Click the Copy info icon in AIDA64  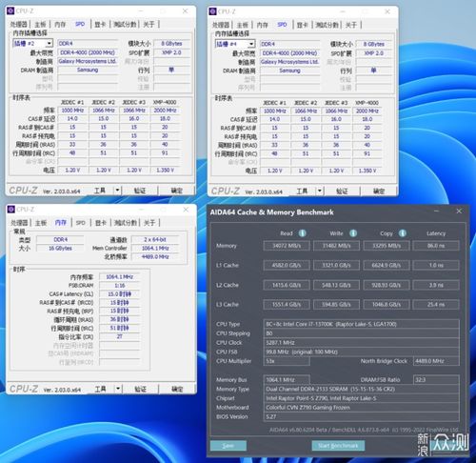coord(403,233)
